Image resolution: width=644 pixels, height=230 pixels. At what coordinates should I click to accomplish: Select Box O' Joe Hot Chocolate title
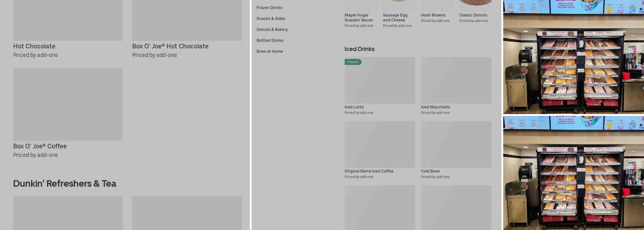point(170,46)
